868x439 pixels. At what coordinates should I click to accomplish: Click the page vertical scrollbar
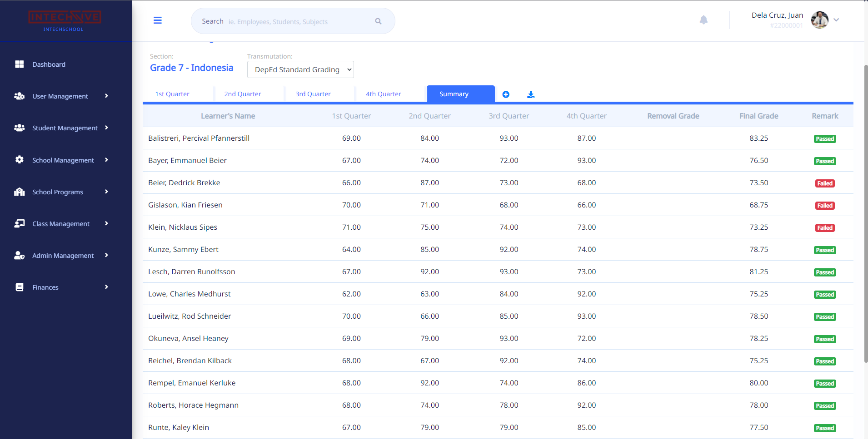(x=865, y=213)
